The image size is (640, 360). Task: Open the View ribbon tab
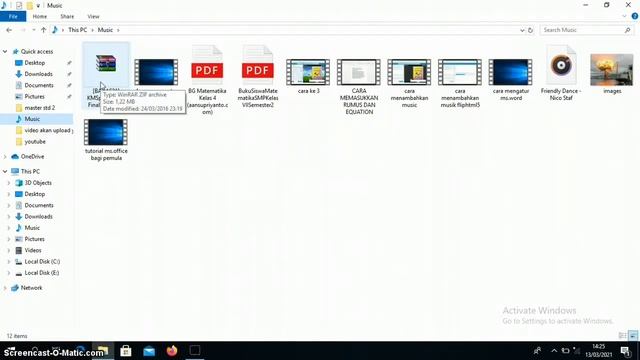coord(93,16)
